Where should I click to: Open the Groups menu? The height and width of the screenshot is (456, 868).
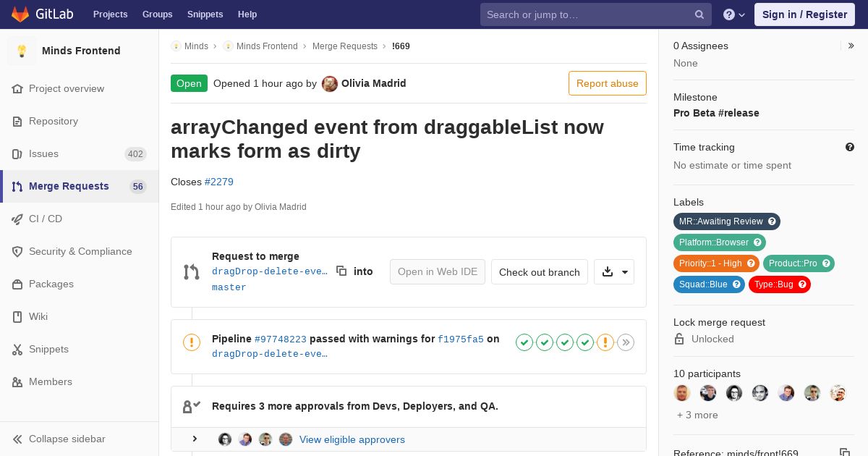(x=158, y=14)
